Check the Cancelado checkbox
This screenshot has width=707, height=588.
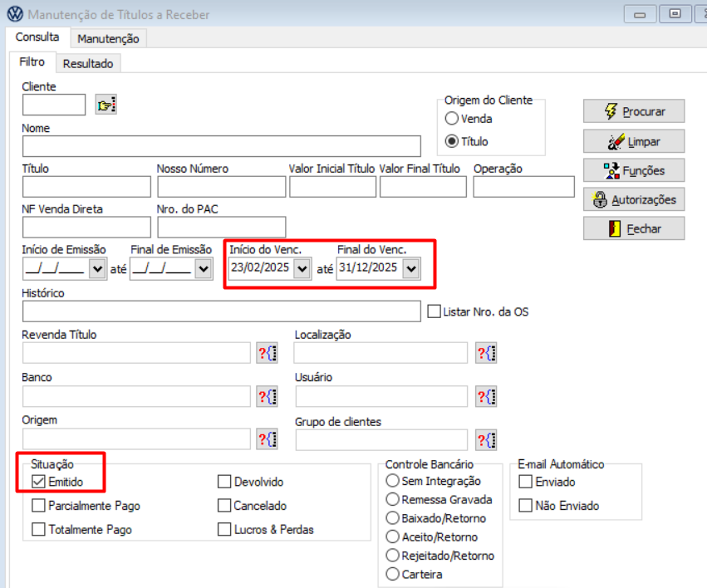click(224, 506)
